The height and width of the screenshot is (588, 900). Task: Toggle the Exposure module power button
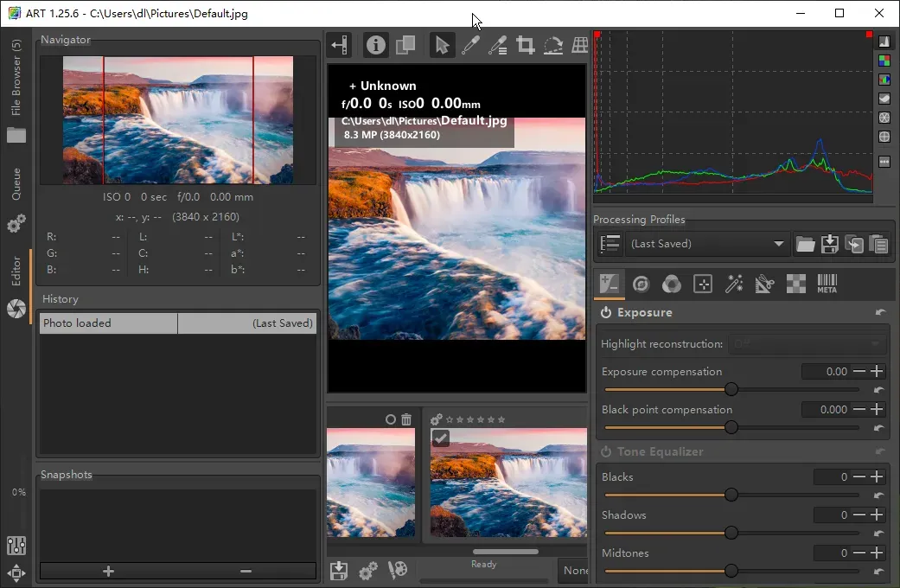click(607, 313)
